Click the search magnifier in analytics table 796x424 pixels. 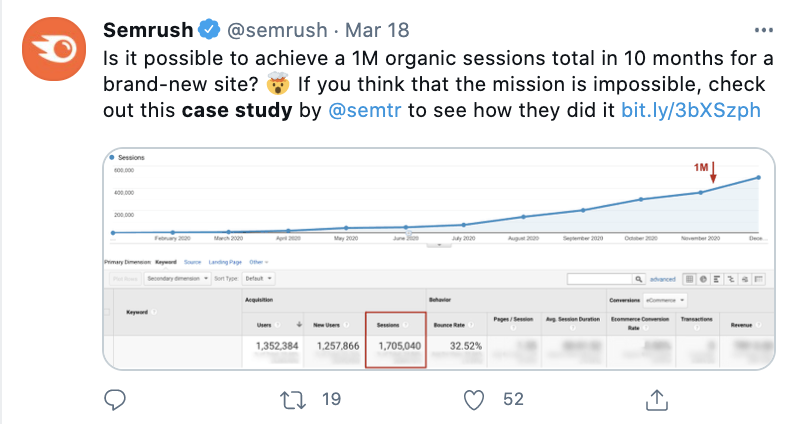click(x=639, y=279)
